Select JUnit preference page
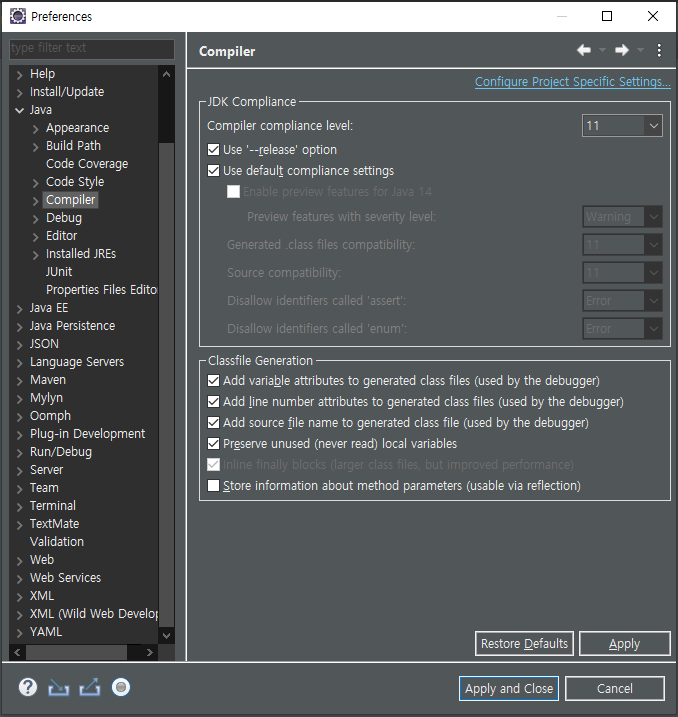678x717 pixels. coord(59,272)
